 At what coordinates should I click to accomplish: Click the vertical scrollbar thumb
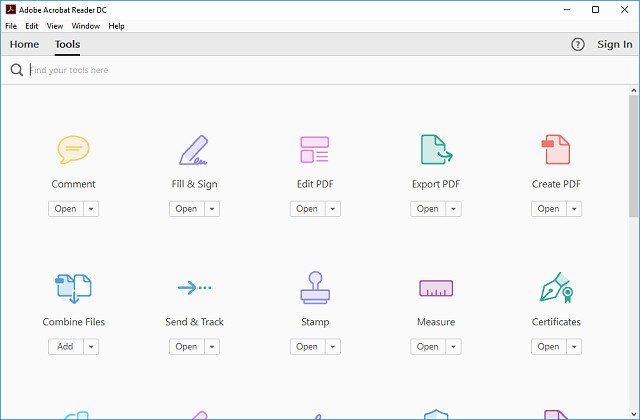[x=633, y=156]
